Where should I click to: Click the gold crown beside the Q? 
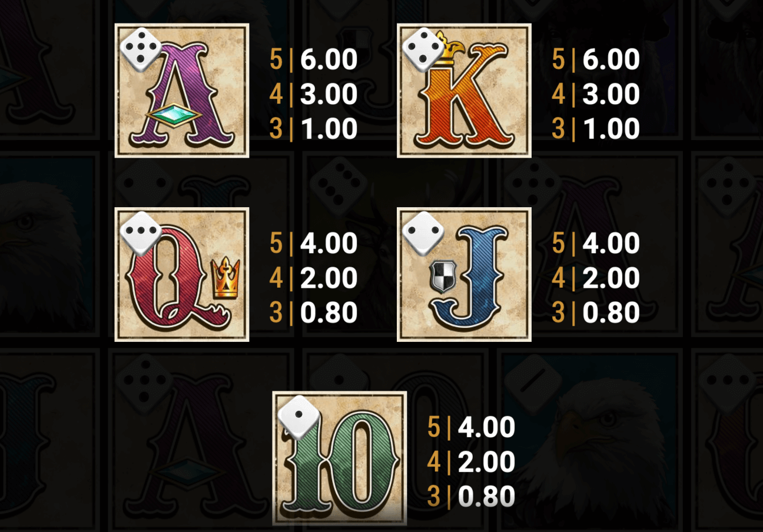225,278
